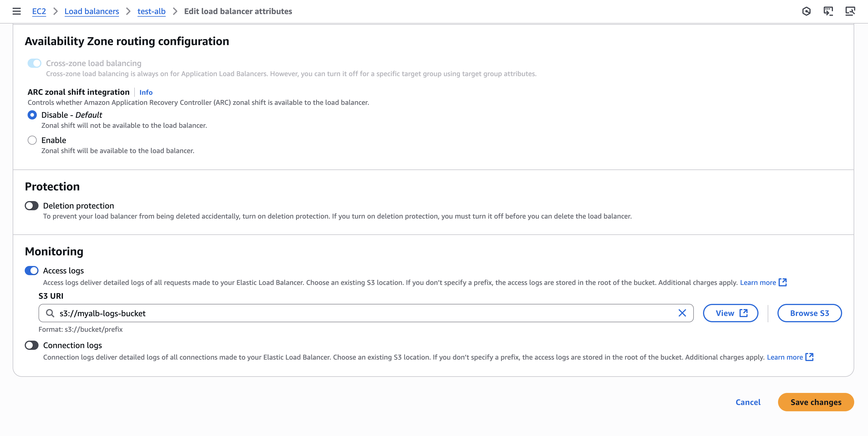868x436 pixels.
Task: Click the external-link icon after access logs Learn more
Action: [783, 282]
